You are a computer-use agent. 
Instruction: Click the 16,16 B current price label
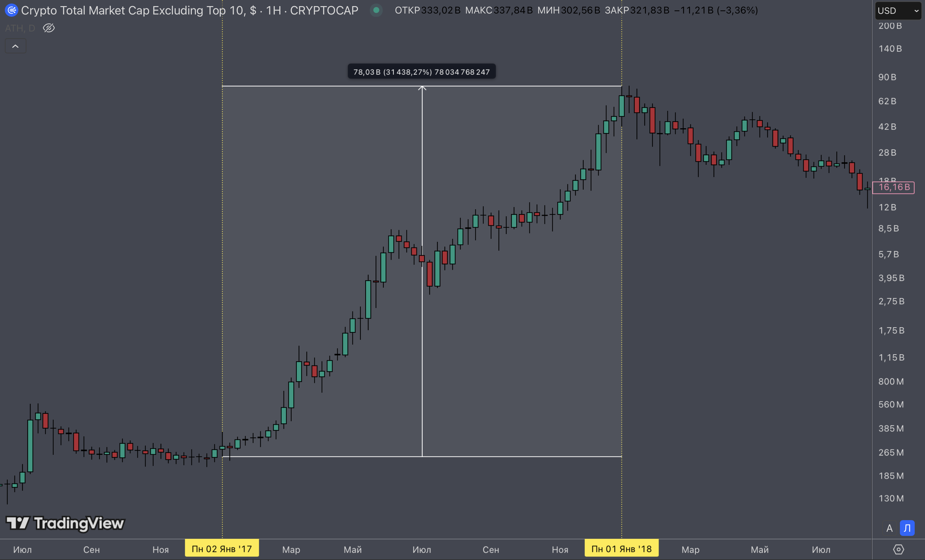click(x=893, y=187)
